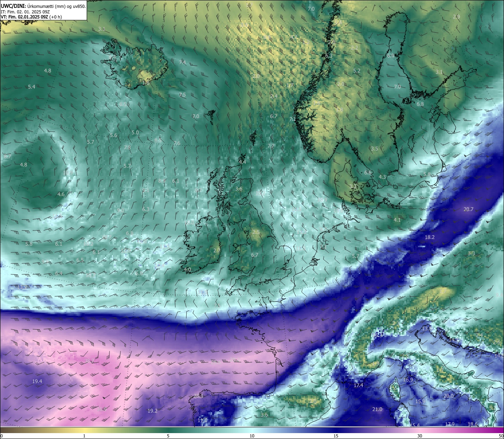
Task: Click the 4.3 value in the southern Baltic
Action: pyautogui.click(x=382, y=177)
